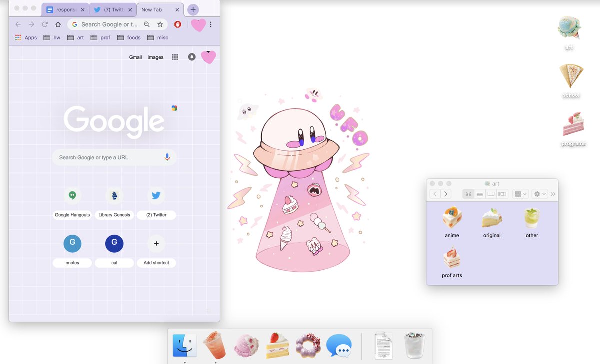Open Chrome's three-dot menu
Image resolution: width=600 pixels, height=364 pixels.
coord(211,24)
